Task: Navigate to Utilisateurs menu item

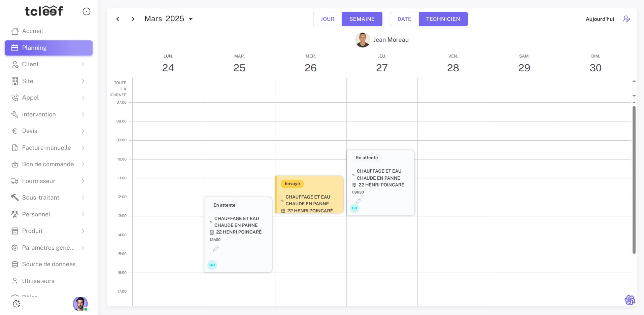Action: 38,281
